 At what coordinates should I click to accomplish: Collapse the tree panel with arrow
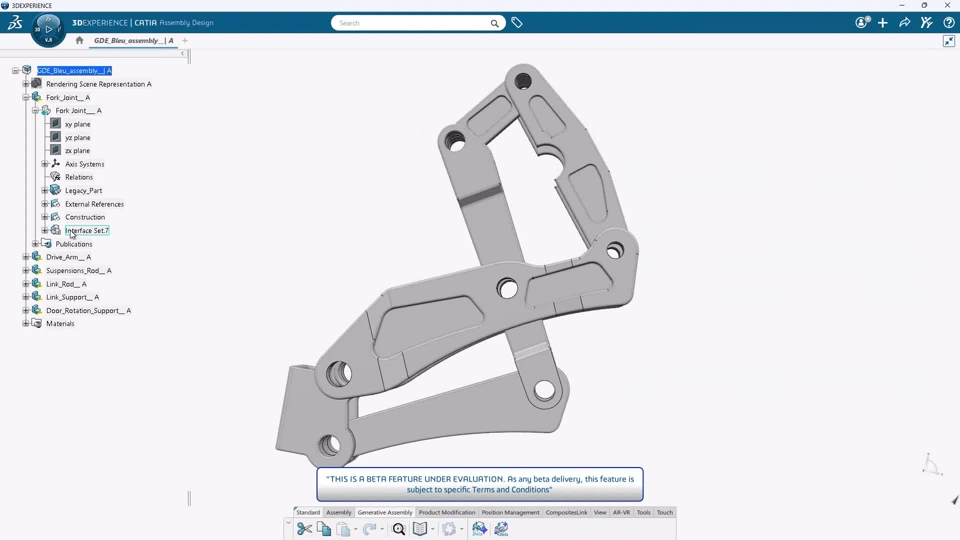click(182, 54)
